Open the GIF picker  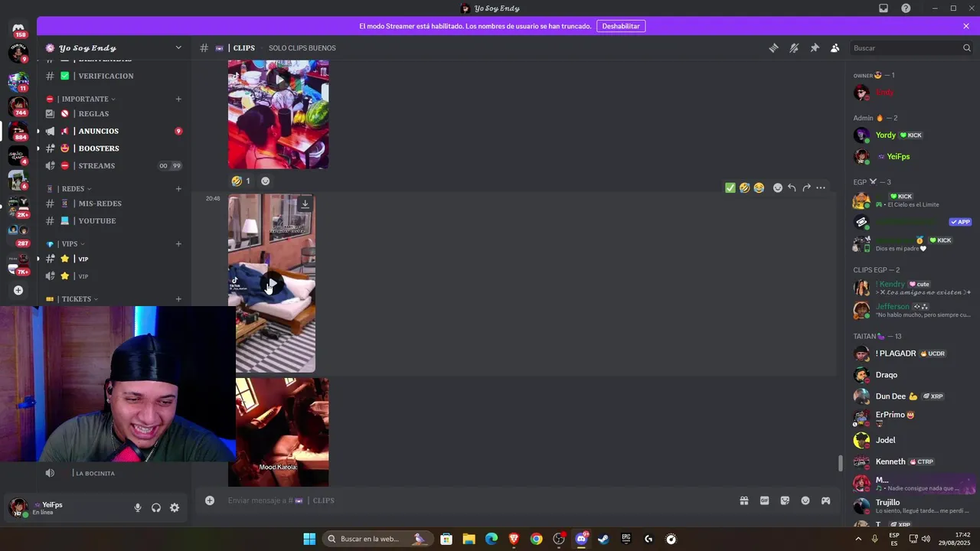click(764, 500)
